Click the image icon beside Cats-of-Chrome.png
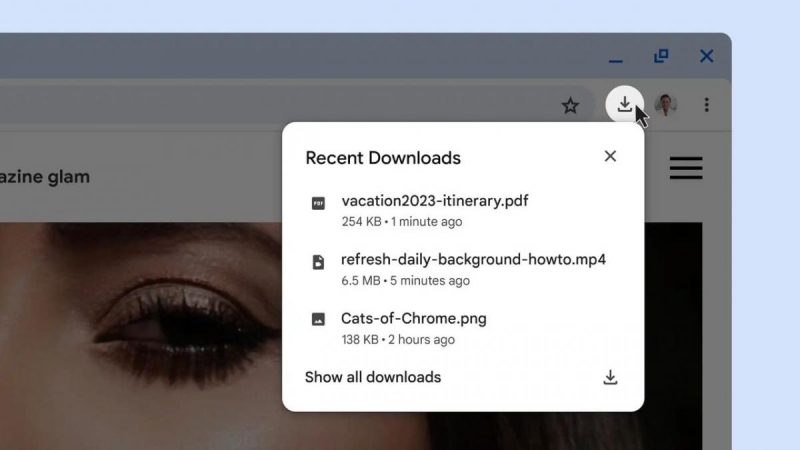This screenshot has width=800, height=450. pyautogui.click(x=318, y=319)
